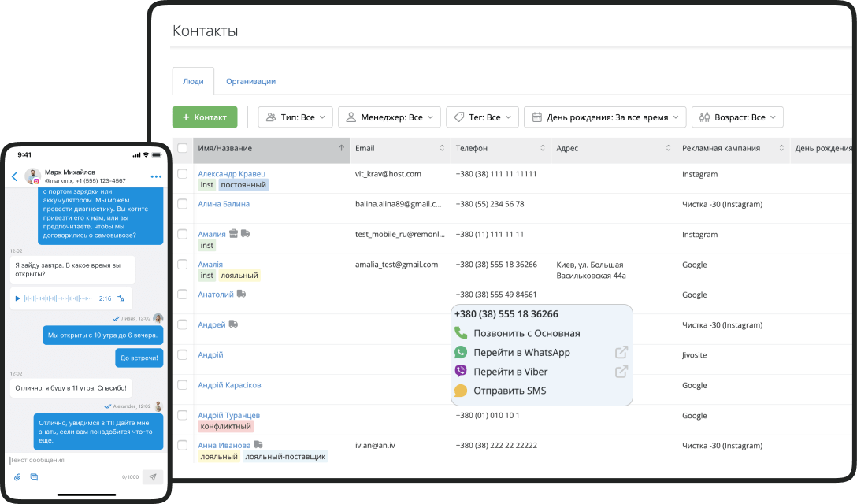Tick the checkbox for Анна Иванова
The height and width of the screenshot is (504, 857).
[x=183, y=445]
